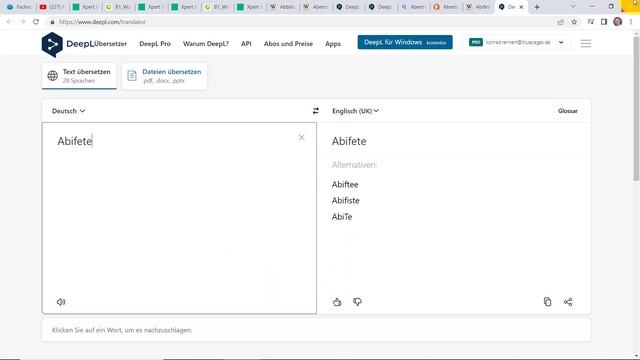Click the translated word Abifete

(x=349, y=141)
